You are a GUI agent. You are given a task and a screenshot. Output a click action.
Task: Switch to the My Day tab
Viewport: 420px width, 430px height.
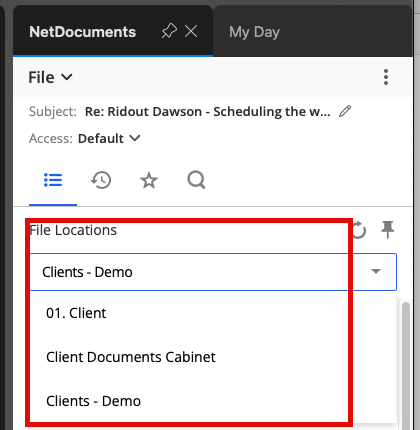(x=254, y=32)
